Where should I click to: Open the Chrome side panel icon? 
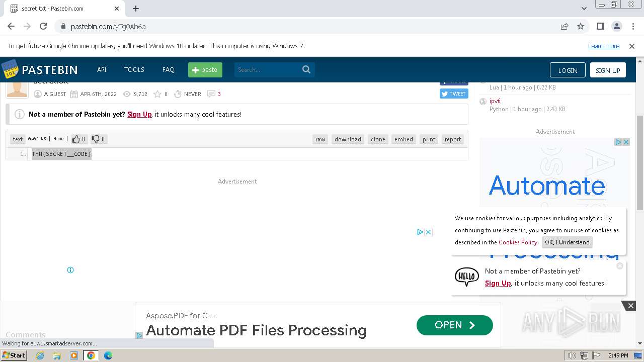(600, 26)
